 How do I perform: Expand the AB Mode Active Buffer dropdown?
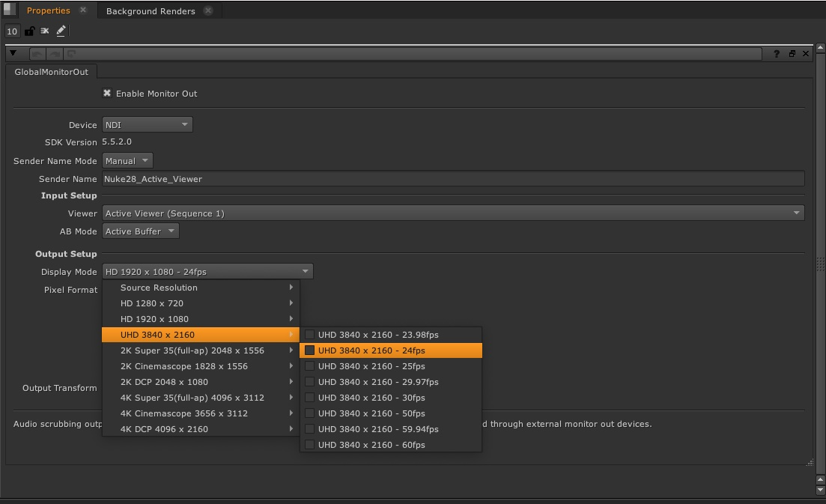(141, 231)
